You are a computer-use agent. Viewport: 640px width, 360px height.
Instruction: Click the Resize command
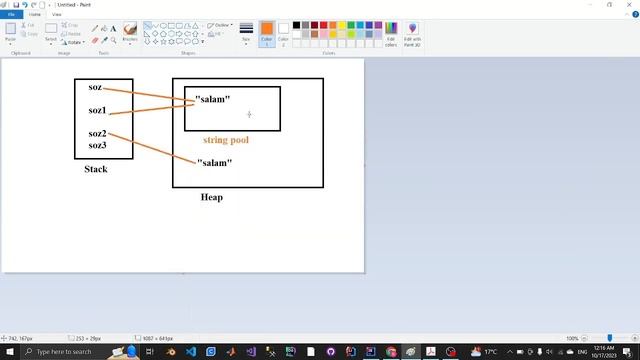click(71, 34)
